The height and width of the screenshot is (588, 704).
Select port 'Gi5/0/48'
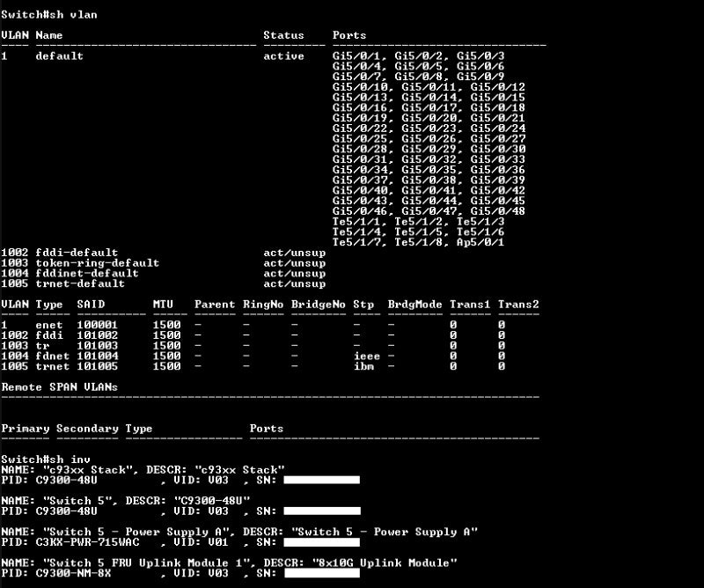497,210
